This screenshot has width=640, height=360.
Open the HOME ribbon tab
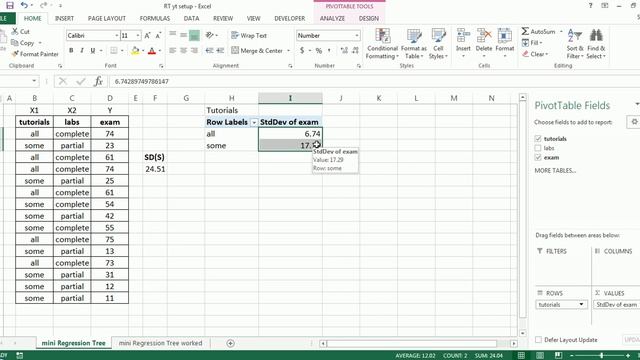point(33,18)
